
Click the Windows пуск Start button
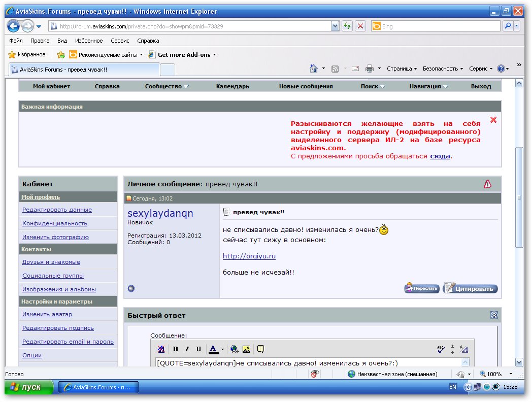(x=28, y=387)
